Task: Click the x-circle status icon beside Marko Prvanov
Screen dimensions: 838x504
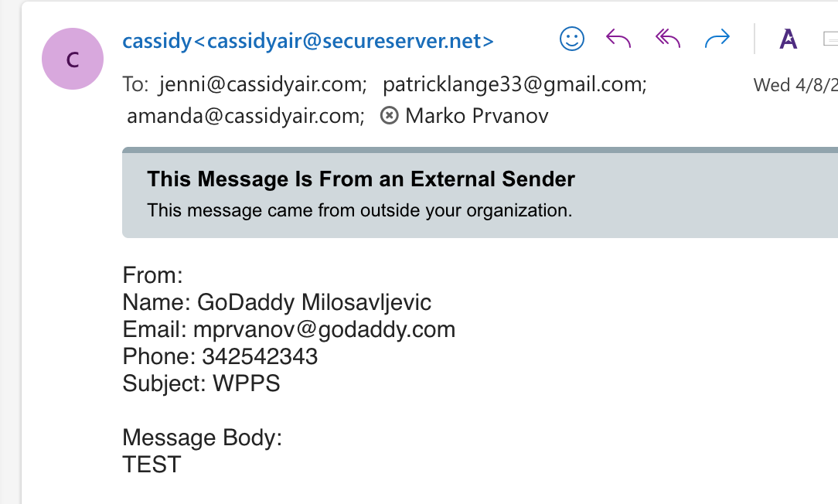Action: coord(390,116)
